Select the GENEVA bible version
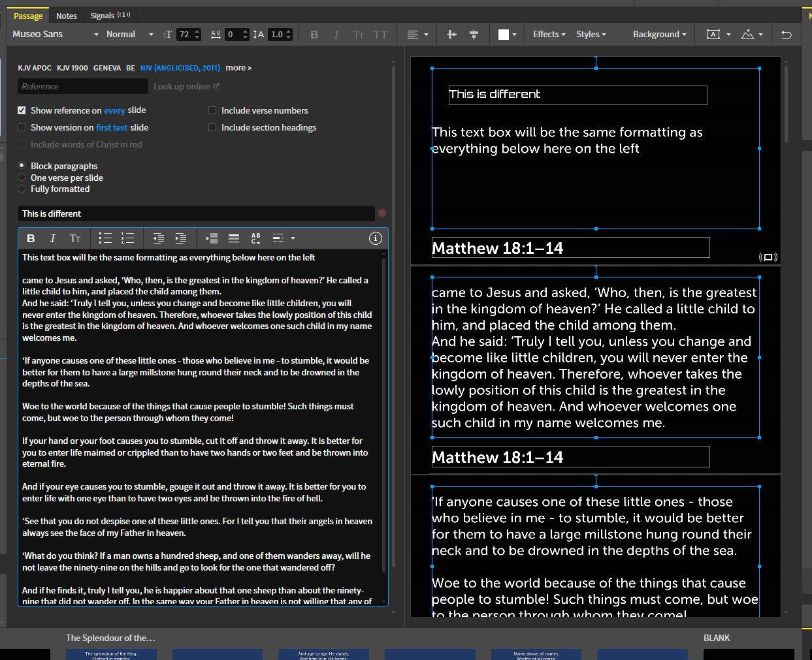The height and width of the screenshot is (660, 812). (107, 68)
